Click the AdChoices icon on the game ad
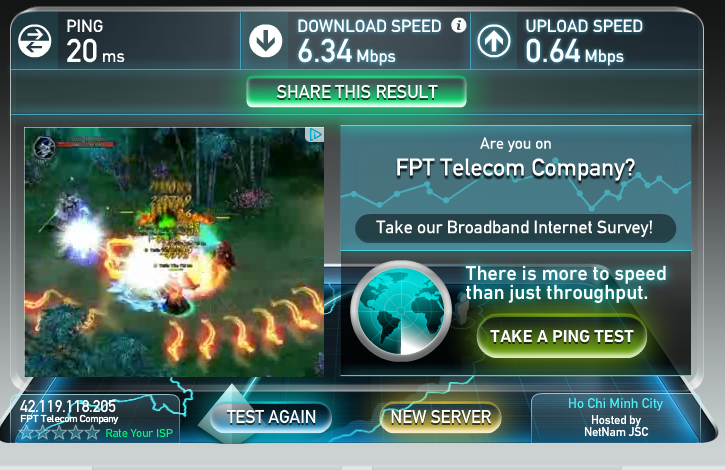 pos(315,135)
